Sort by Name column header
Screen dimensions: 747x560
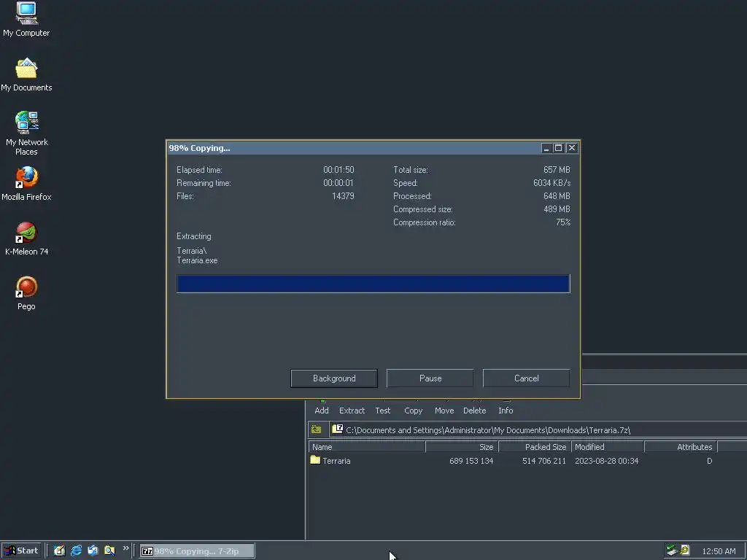(x=367, y=447)
